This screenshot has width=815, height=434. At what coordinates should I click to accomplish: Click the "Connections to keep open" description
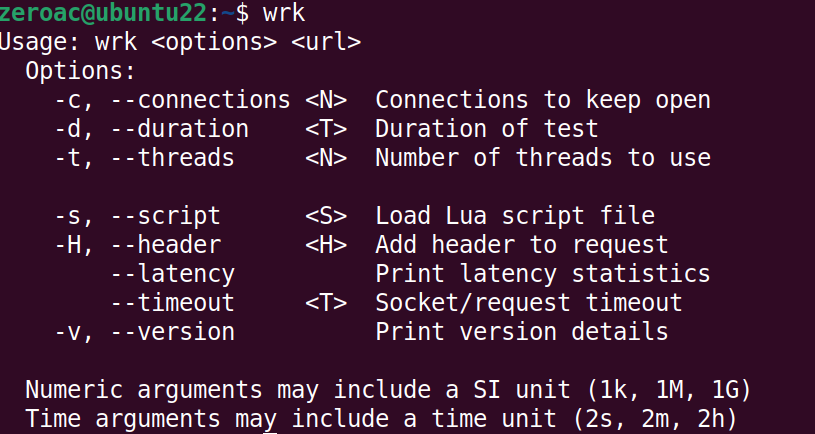[542, 101]
